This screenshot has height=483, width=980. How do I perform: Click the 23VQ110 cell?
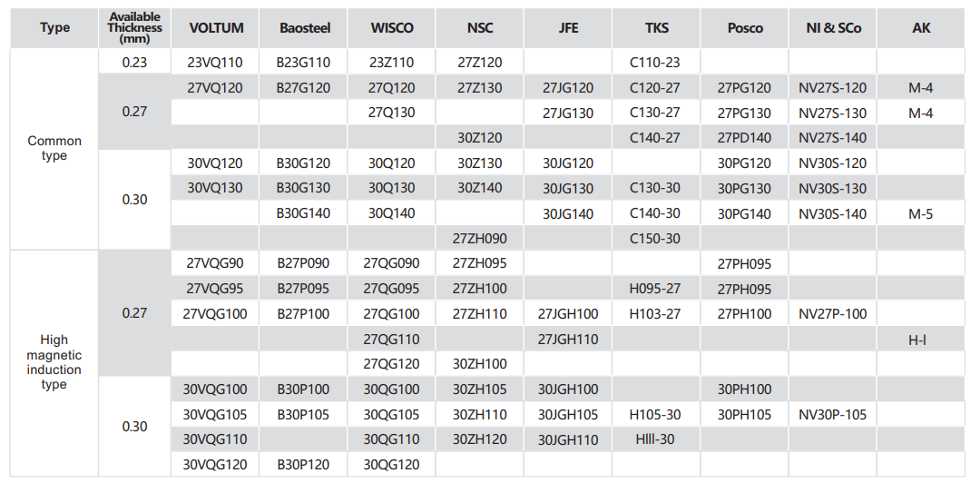pyautogui.click(x=216, y=63)
